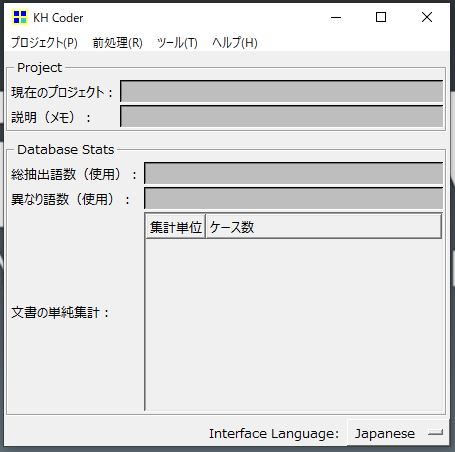Screen dimensions: 455x452
Task: Open the ヘルプ(H) menu
Action: (235, 43)
